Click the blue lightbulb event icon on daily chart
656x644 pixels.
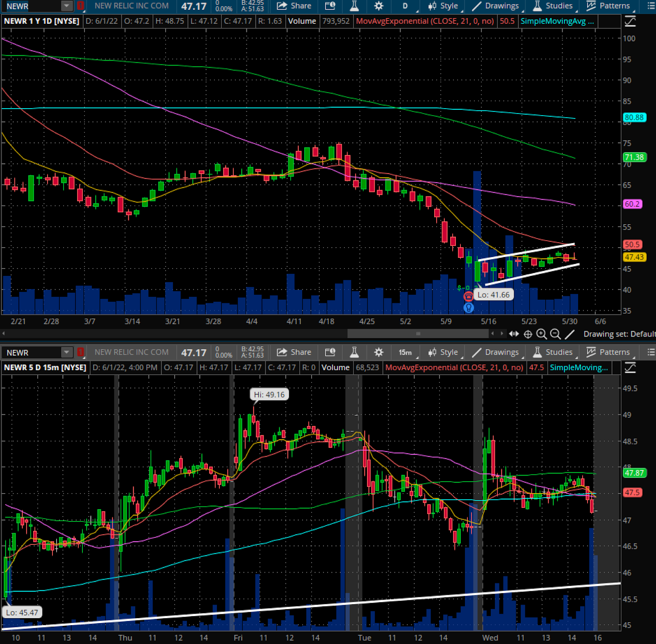click(x=468, y=307)
